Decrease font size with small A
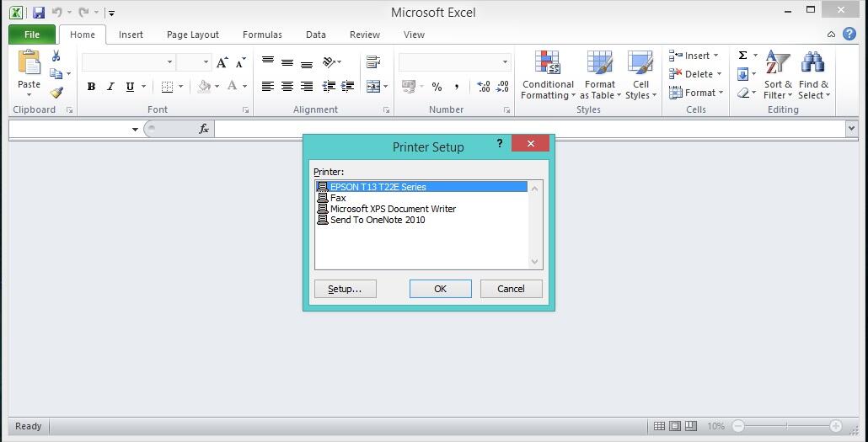 coord(239,62)
